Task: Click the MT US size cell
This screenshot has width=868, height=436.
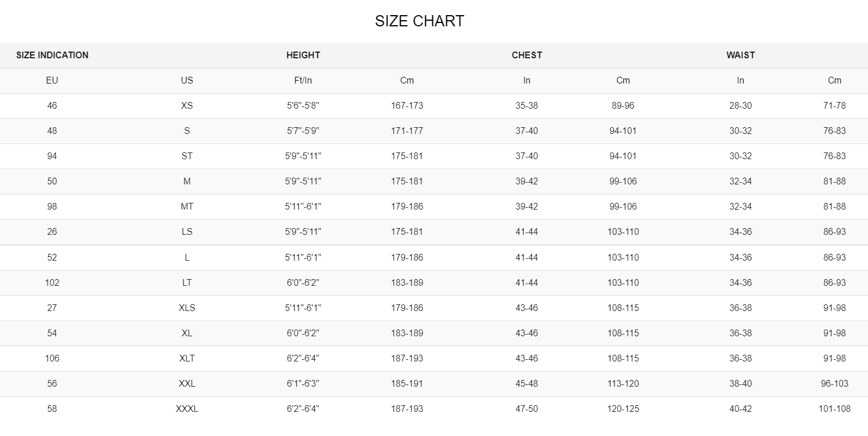Action: (187, 206)
